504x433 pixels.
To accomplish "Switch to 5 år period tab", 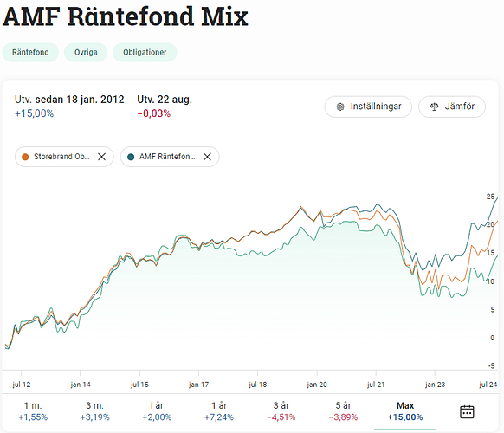I will coord(343,411).
